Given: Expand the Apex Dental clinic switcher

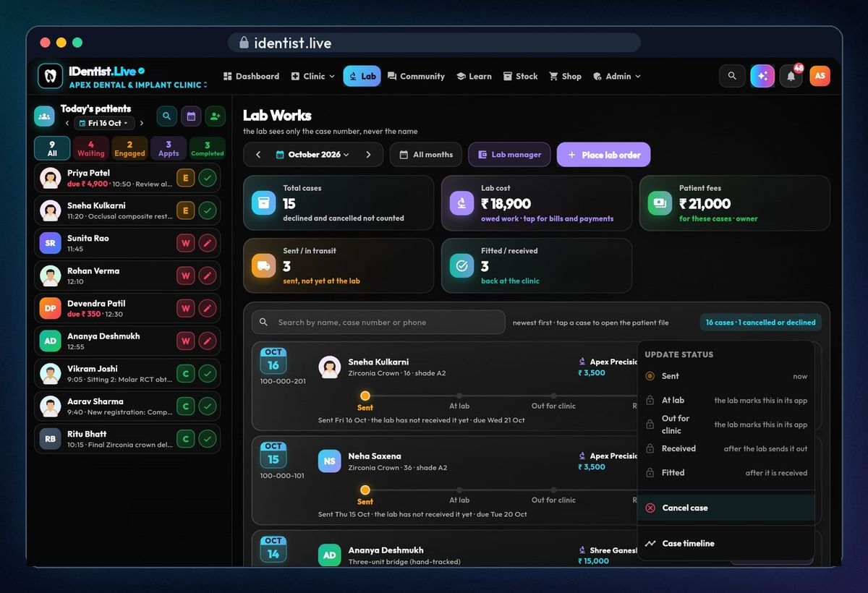Looking at the screenshot, I should [x=137, y=85].
